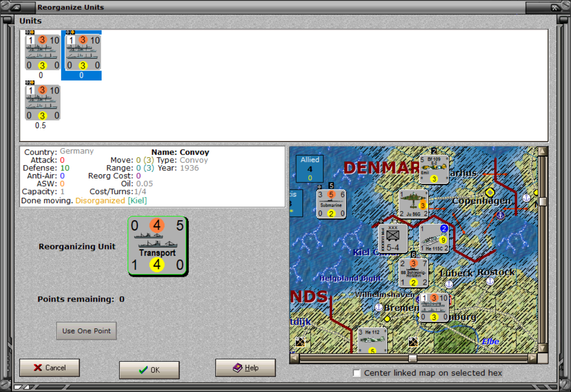Click the Country: Germany text

(x=59, y=151)
